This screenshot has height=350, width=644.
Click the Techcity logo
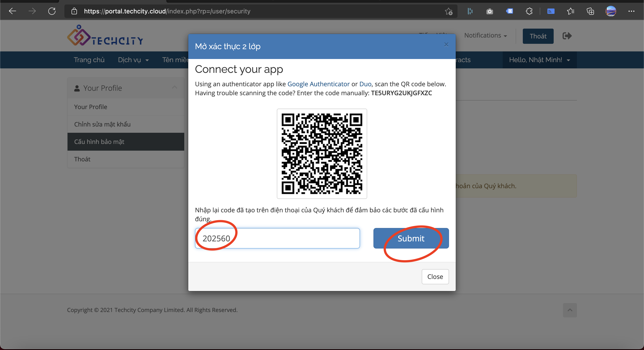tap(105, 35)
